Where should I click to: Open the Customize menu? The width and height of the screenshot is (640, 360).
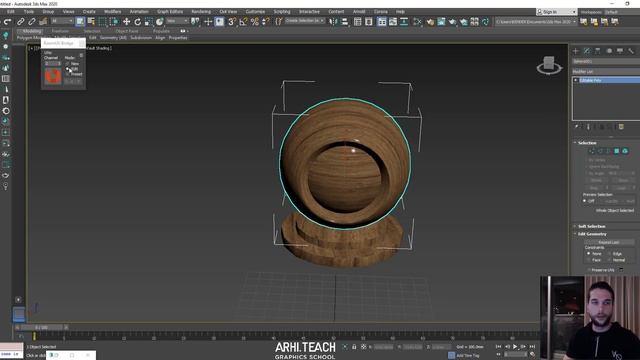click(255, 12)
